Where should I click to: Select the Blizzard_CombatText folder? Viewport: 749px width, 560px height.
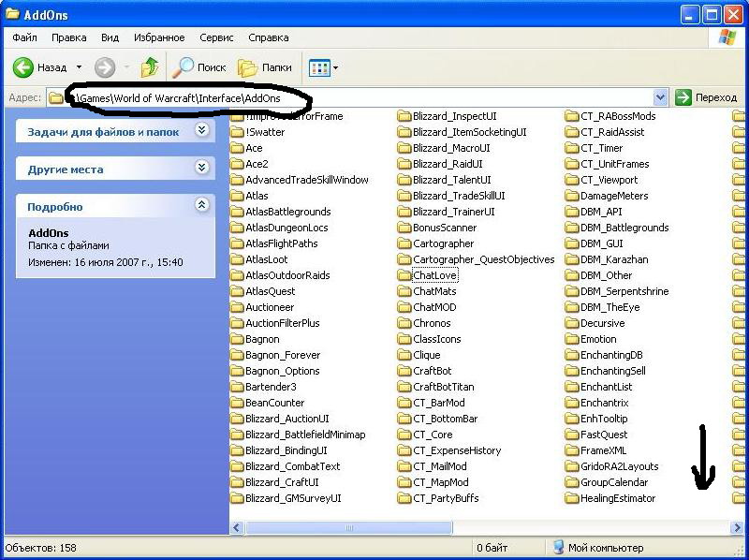(286, 466)
